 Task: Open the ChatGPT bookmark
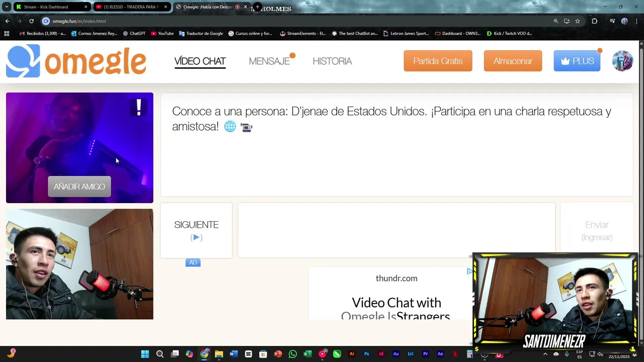click(134, 34)
